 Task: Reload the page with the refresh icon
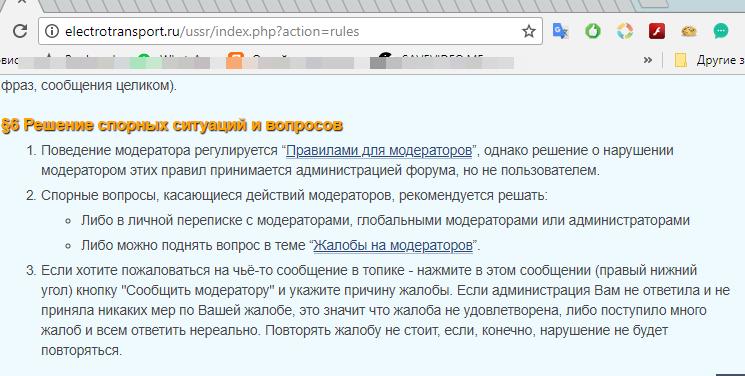[x=19, y=31]
